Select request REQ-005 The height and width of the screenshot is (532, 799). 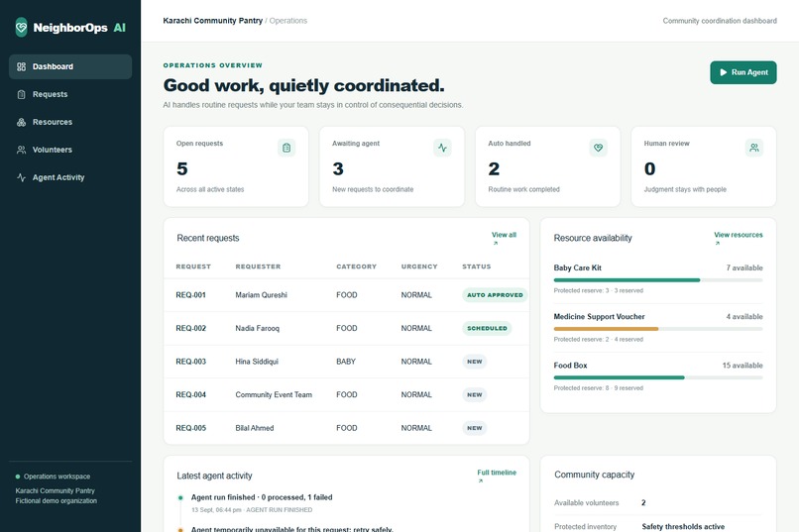191,428
